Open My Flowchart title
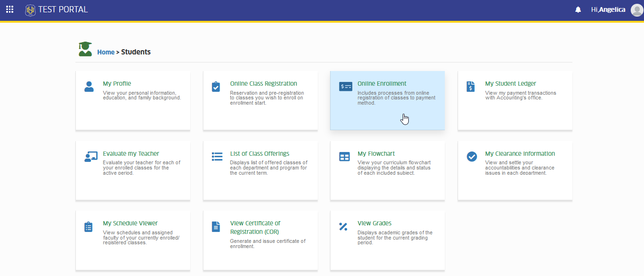The width and height of the screenshot is (644, 276). tap(376, 154)
